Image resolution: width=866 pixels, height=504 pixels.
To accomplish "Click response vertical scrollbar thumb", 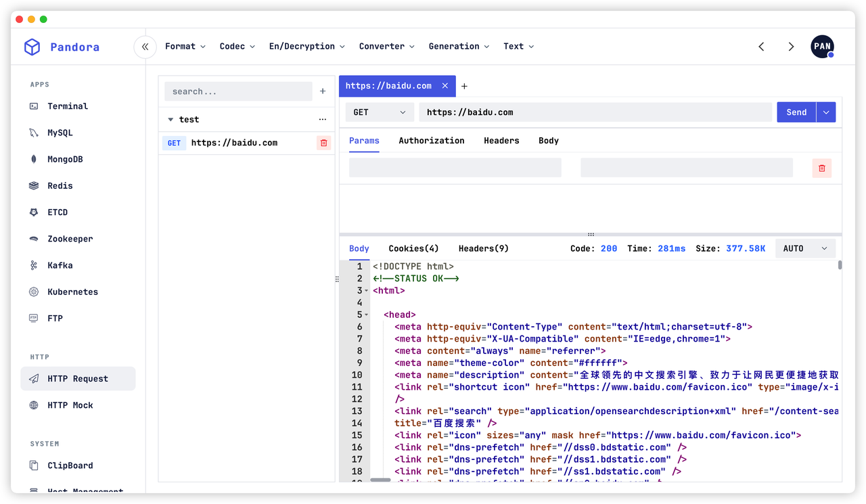I will (840, 265).
